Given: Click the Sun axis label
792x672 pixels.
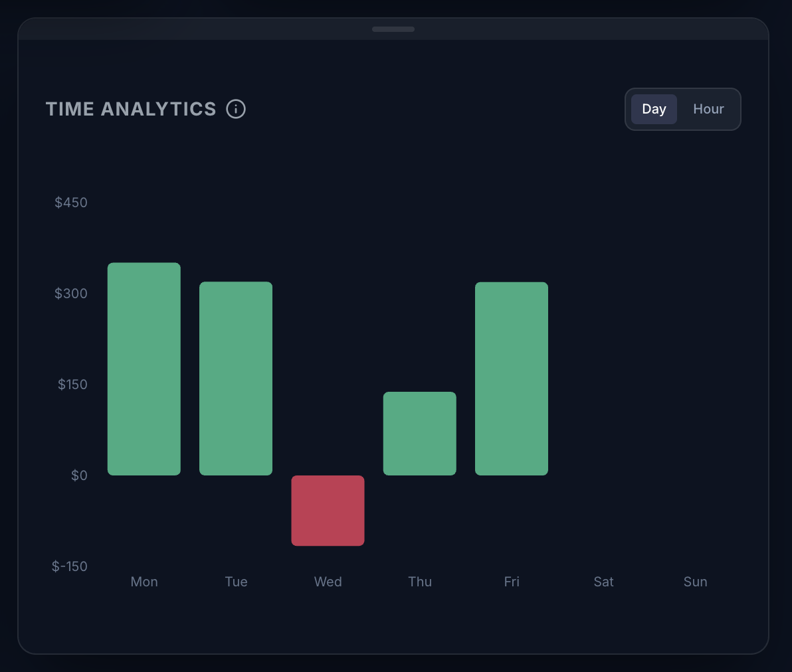Looking at the screenshot, I should click(x=696, y=582).
